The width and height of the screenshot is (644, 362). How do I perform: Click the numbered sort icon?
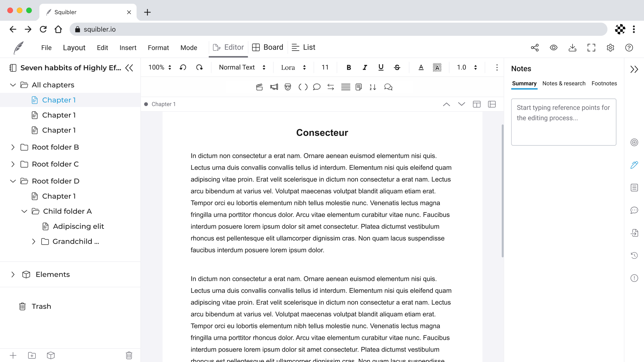373,87
